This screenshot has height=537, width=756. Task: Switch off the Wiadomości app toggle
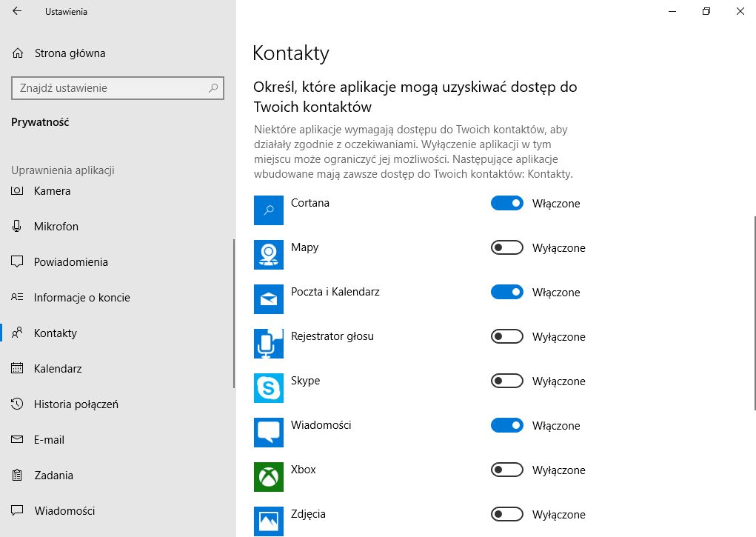click(x=506, y=425)
